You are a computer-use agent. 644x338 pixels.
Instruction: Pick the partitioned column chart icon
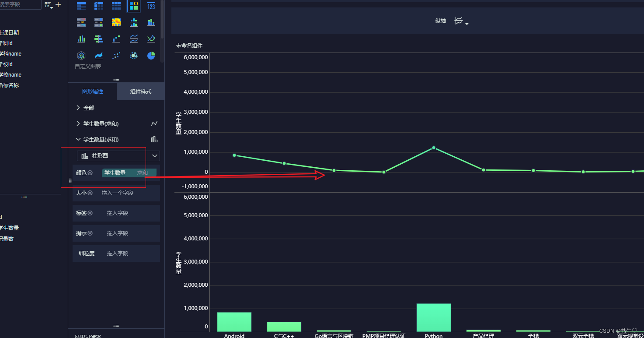pos(134,22)
